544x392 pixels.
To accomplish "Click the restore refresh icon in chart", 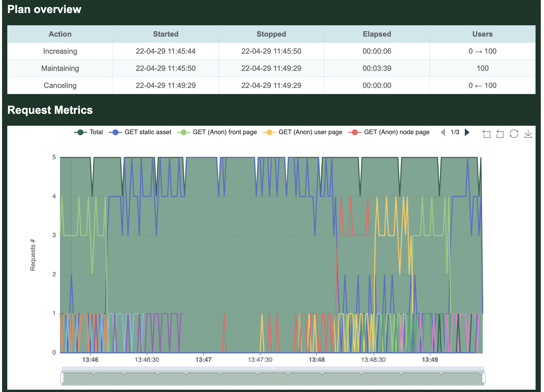I will pyautogui.click(x=514, y=134).
